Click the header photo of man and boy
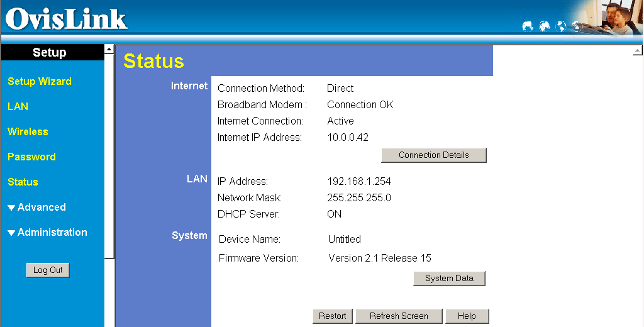The height and width of the screenshot is (327, 644). (613, 19)
